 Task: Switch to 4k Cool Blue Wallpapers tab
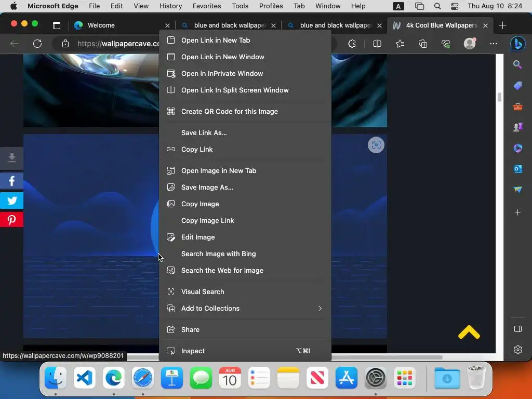click(x=441, y=25)
